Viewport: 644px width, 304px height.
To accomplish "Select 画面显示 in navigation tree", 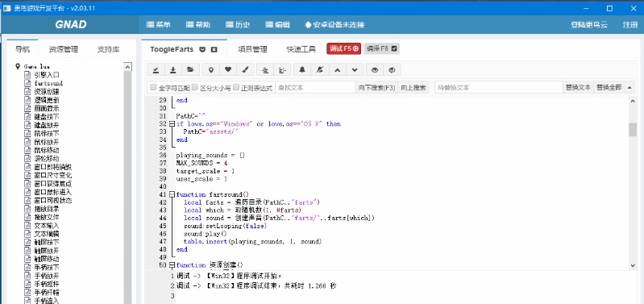I will (x=47, y=108).
